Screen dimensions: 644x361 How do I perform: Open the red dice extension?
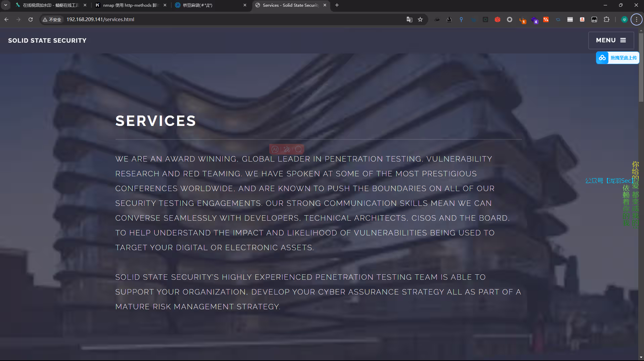[498, 19]
